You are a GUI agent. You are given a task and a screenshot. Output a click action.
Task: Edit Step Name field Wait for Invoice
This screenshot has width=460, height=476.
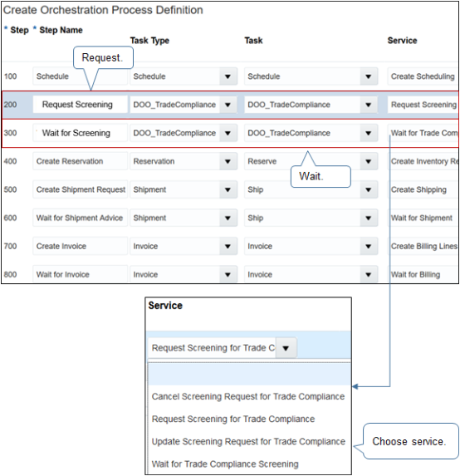click(x=80, y=274)
